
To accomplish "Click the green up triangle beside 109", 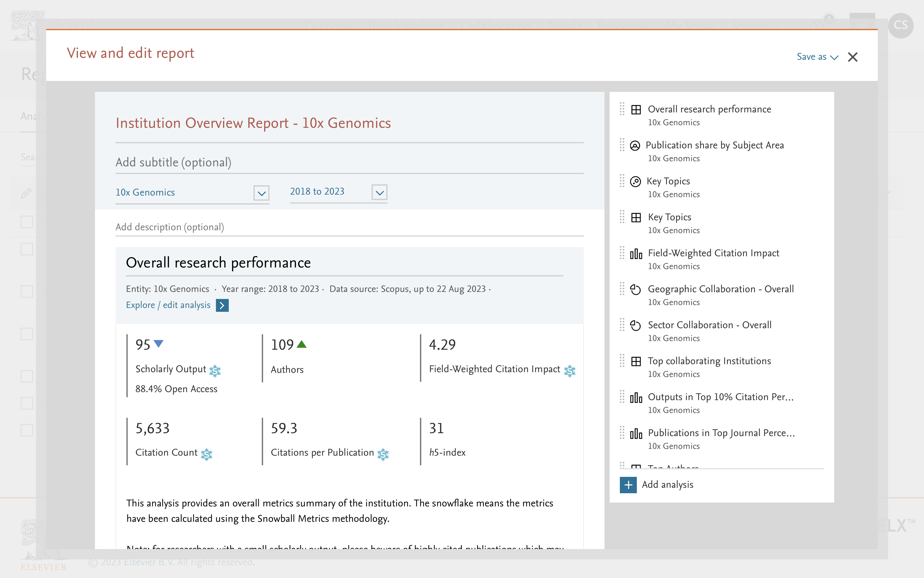I will pos(302,344).
